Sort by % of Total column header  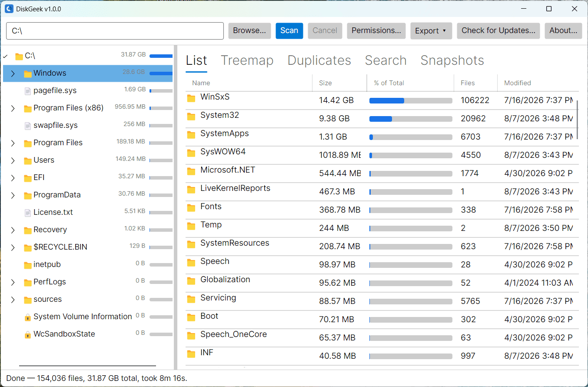411,83
